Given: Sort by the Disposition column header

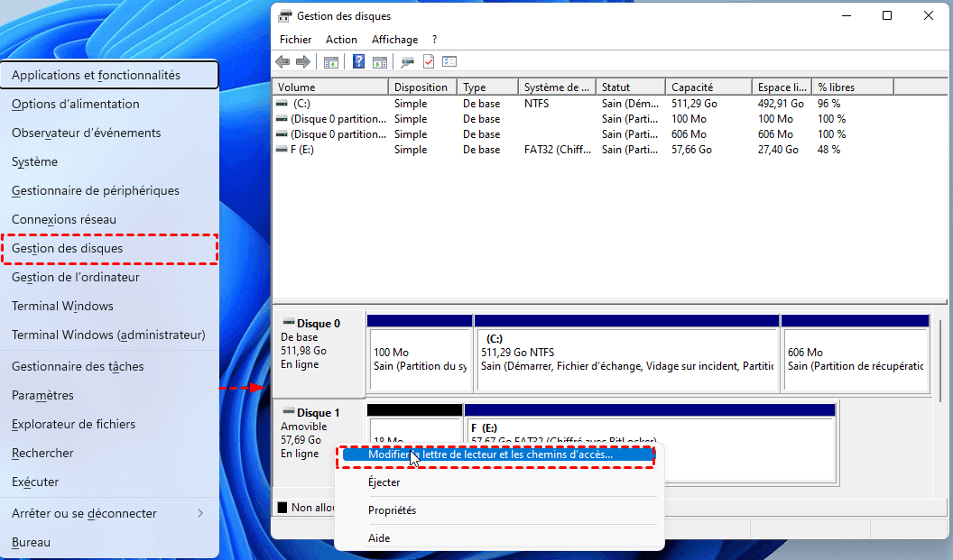Looking at the screenshot, I should [x=422, y=87].
